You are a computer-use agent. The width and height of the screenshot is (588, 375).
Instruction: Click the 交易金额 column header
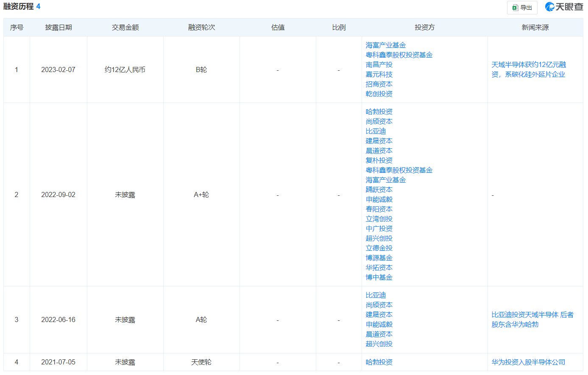125,28
